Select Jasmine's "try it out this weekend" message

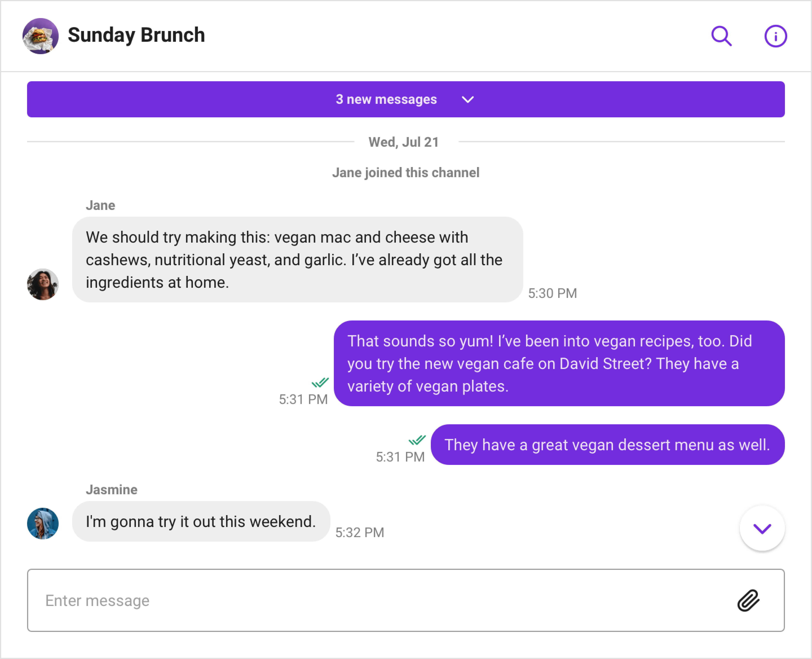[x=201, y=522]
